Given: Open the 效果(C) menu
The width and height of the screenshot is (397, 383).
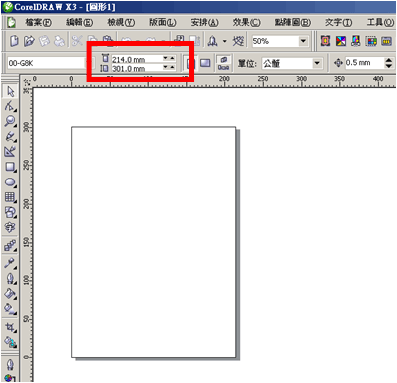Looking at the screenshot, I should (246, 22).
